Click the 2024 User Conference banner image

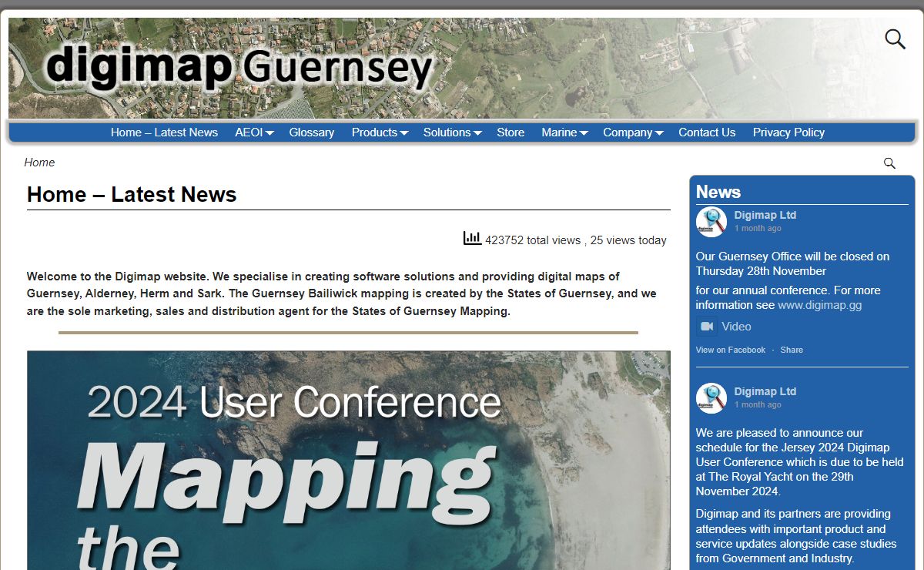(x=348, y=461)
